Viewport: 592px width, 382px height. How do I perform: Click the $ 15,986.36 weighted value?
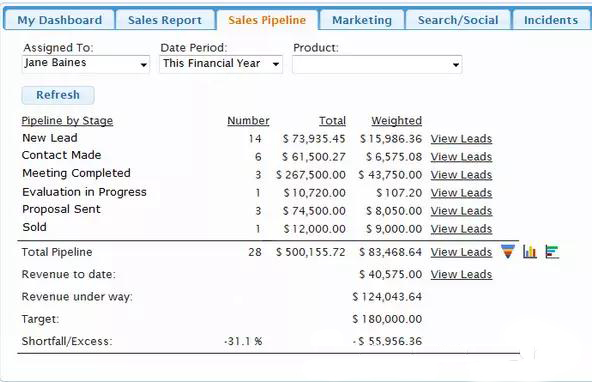tap(391, 139)
